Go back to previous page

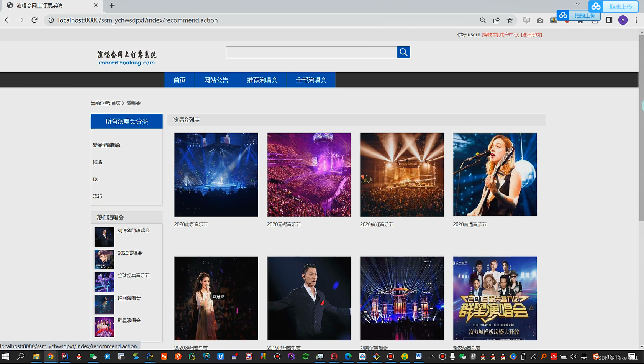click(x=7, y=20)
